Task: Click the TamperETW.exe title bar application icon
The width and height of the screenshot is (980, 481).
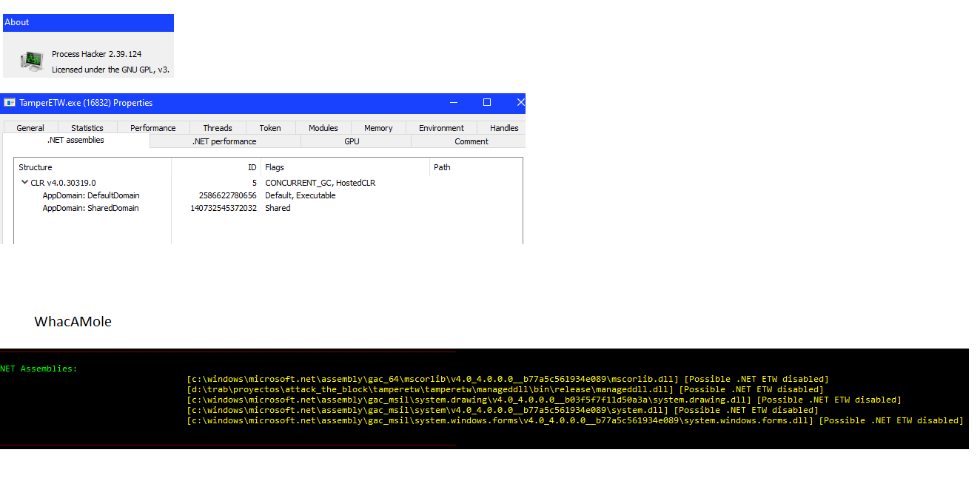Action: point(10,102)
